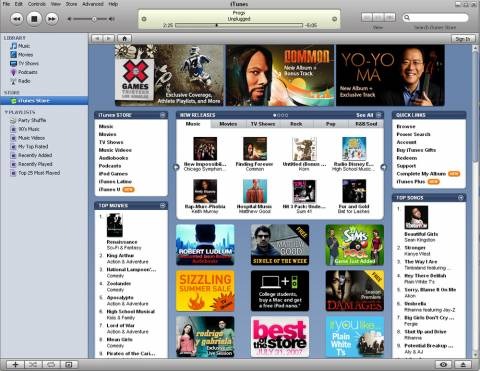The image size is (480, 371).
Task: Open the Best of the Store promo
Action: tap(280, 337)
